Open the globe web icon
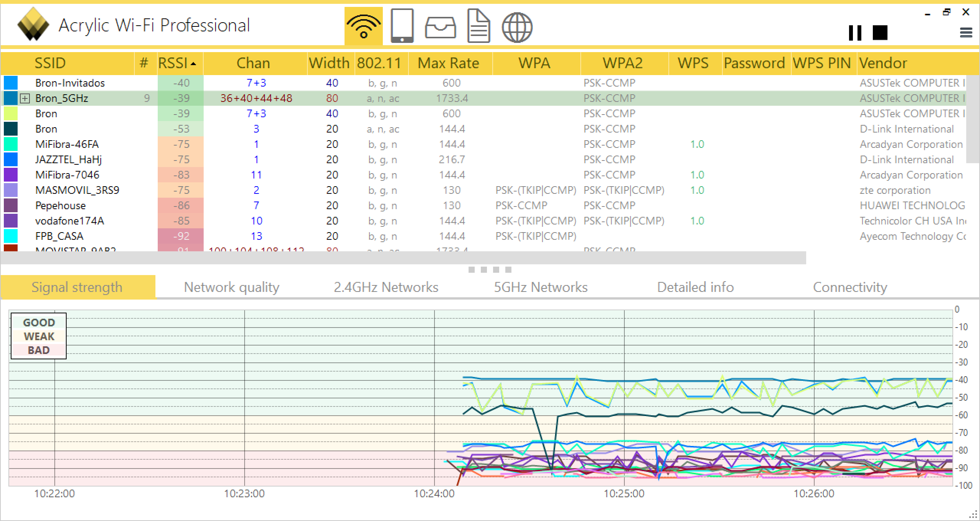 (517, 27)
